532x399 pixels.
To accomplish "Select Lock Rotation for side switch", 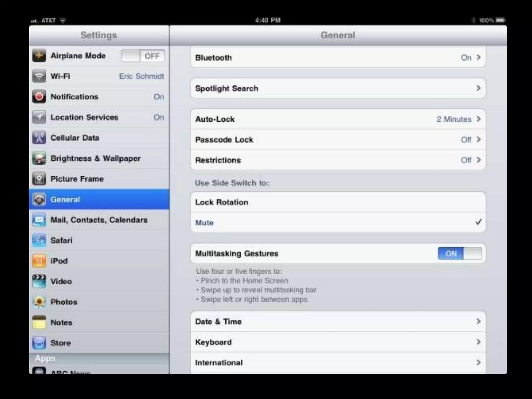I will 338,202.
